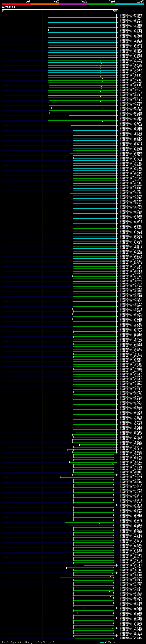Select UniRef100_O49122 label
This screenshot has height=644, width=146.
(131, 278)
